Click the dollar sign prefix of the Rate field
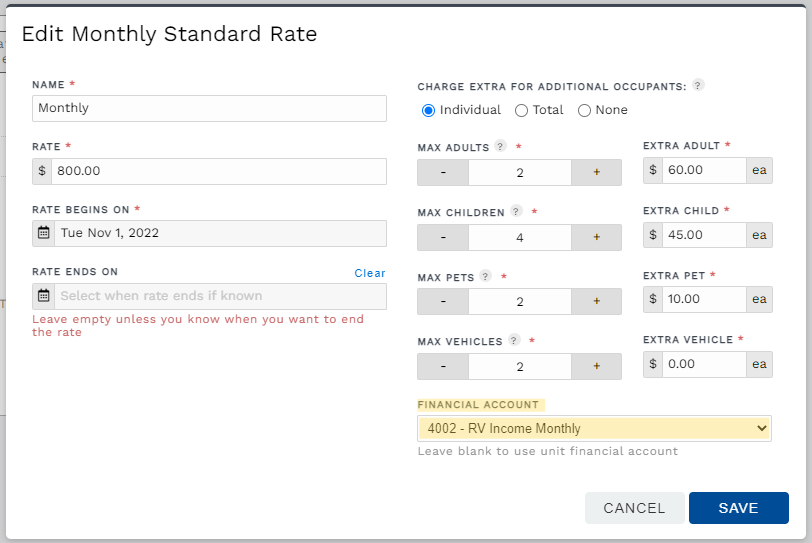The height and width of the screenshot is (543, 812). 42,171
